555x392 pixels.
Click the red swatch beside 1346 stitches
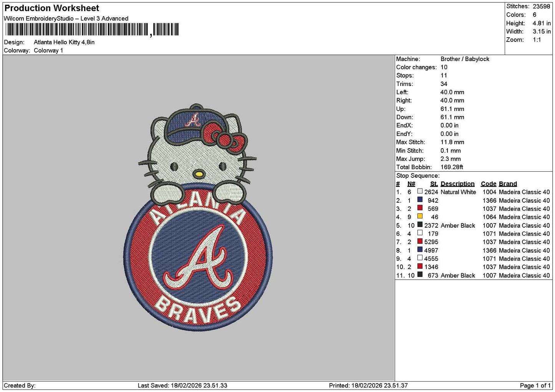point(420,266)
